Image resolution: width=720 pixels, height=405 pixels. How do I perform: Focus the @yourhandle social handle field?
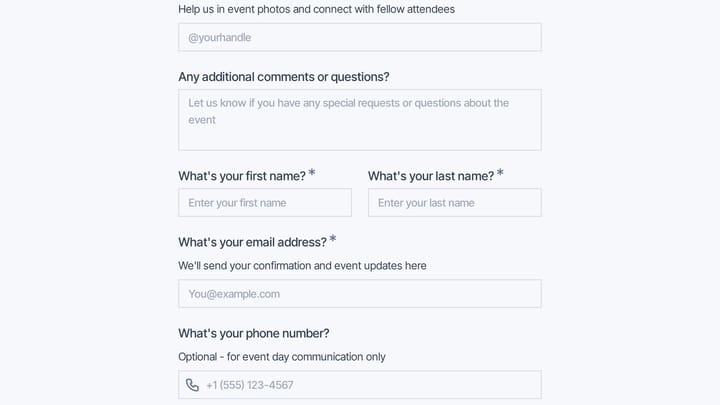[360, 37]
